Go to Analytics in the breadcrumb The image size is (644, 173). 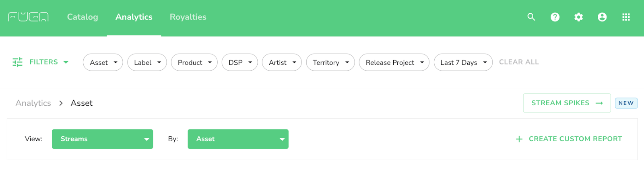pyautogui.click(x=33, y=103)
